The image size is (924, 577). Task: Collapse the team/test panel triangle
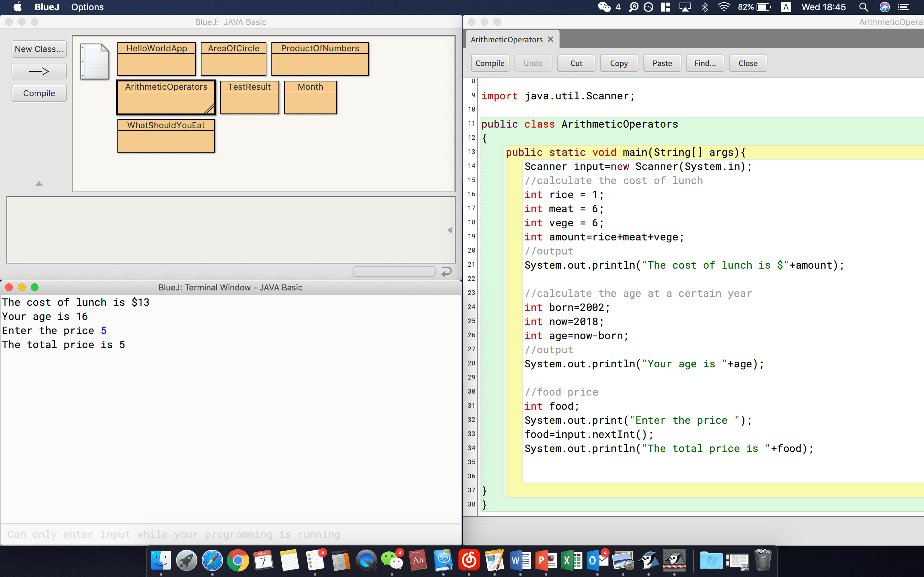tap(39, 184)
